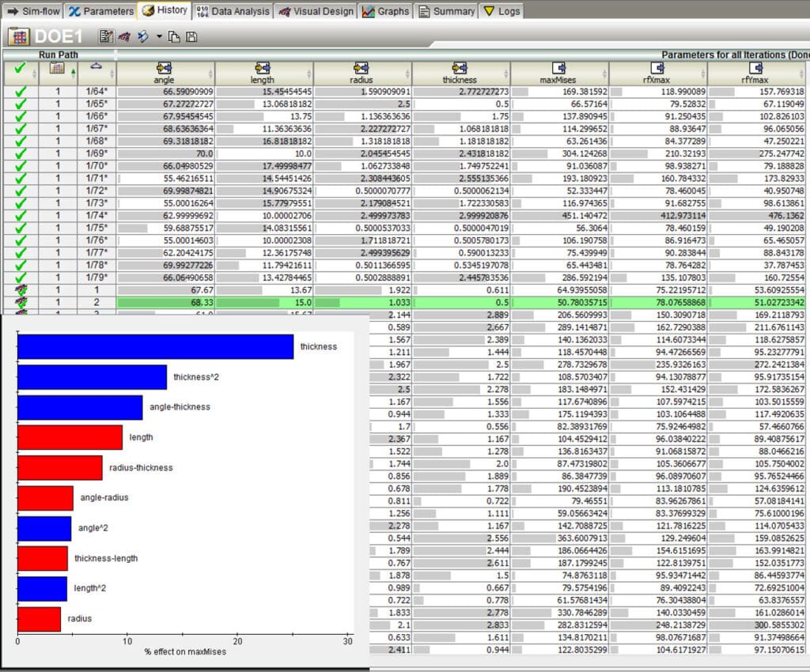The height and width of the screenshot is (672, 810).
Task: Switch to the Sim-flow tab
Action: pos(33,11)
